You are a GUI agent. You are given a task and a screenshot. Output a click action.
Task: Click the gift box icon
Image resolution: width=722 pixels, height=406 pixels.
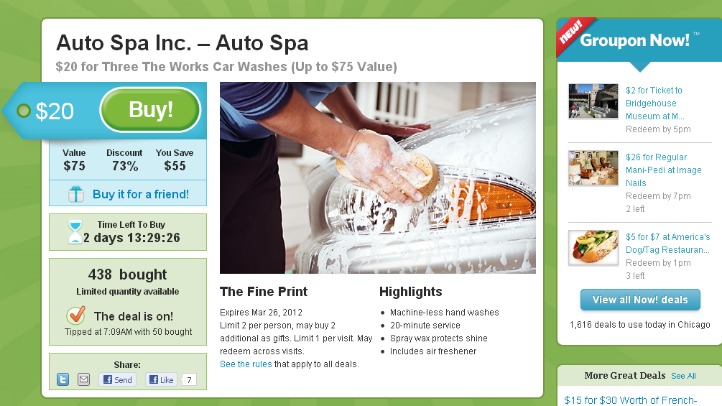tap(76, 194)
